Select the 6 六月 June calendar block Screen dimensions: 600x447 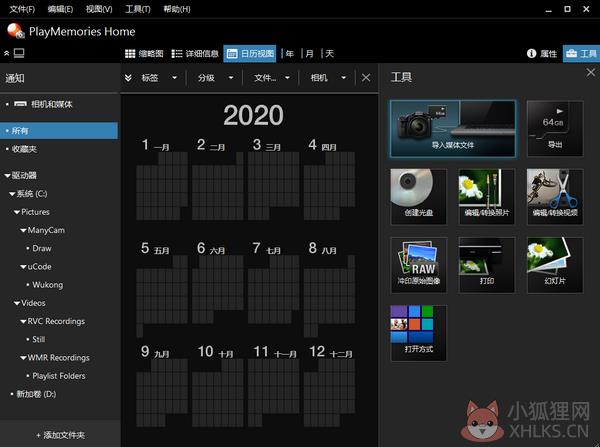pyautogui.click(x=218, y=282)
